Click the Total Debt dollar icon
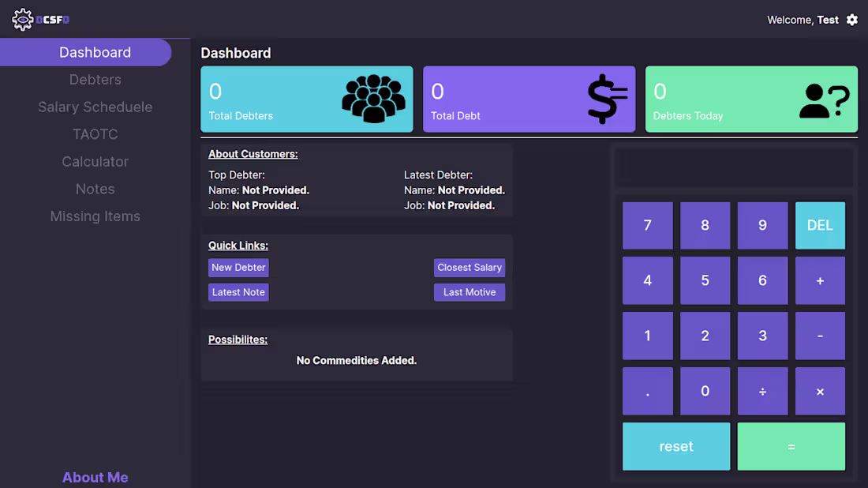The height and width of the screenshot is (488, 868). click(607, 99)
